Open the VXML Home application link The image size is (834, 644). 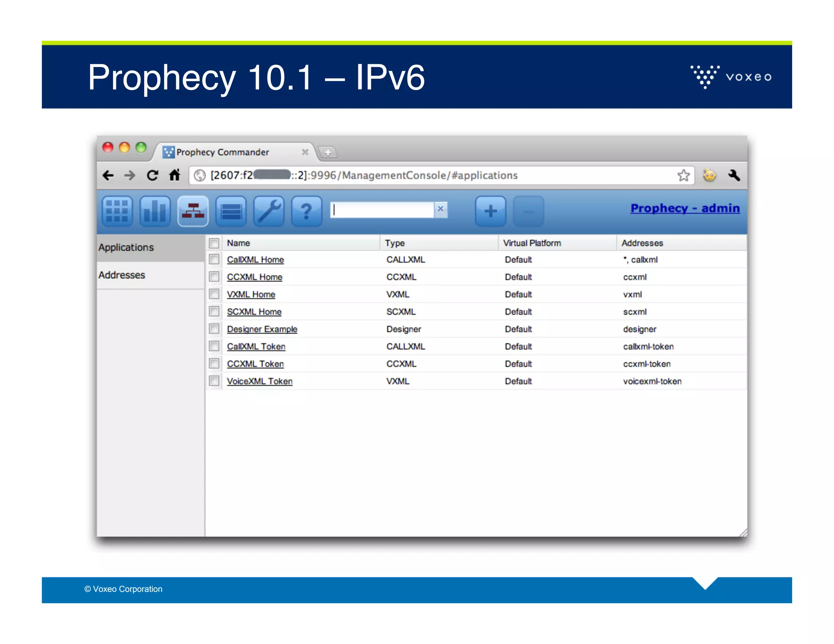(x=251, y=294)
